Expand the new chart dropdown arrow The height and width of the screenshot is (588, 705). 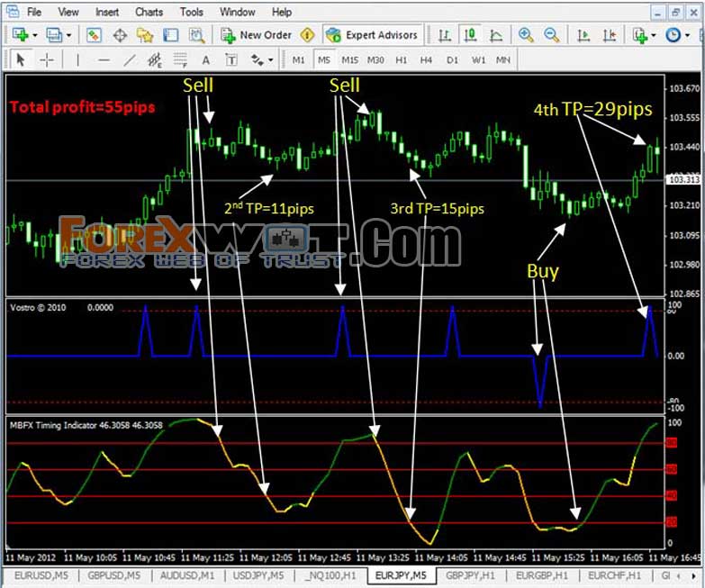tap(35, 35)
